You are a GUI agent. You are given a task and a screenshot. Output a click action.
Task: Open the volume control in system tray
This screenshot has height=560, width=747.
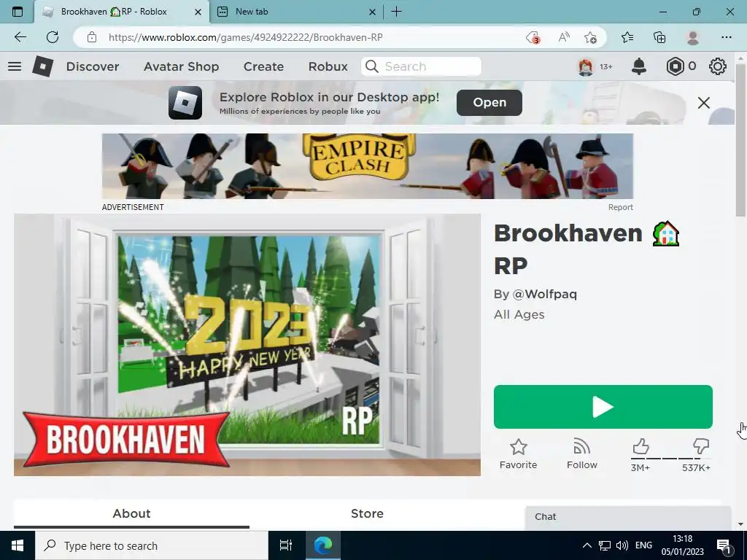[x=622, y=545]
